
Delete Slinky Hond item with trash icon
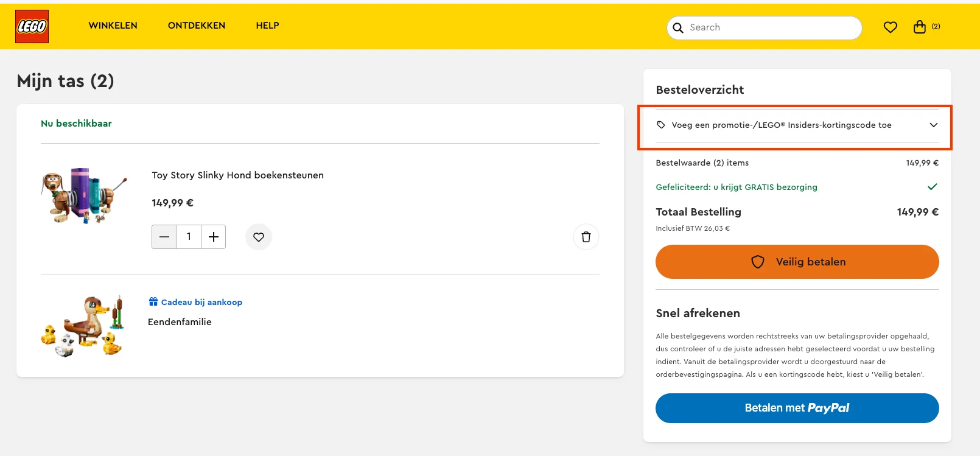click(x=586, y=237)
